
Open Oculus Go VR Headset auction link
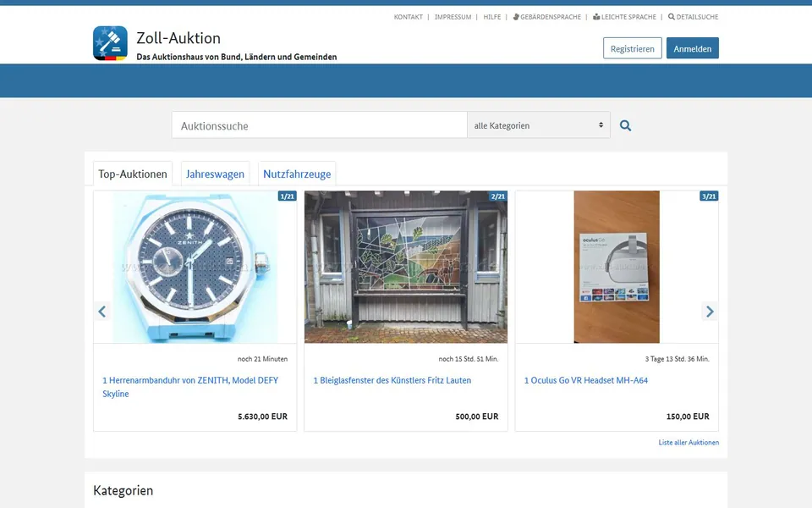[585, 380]
